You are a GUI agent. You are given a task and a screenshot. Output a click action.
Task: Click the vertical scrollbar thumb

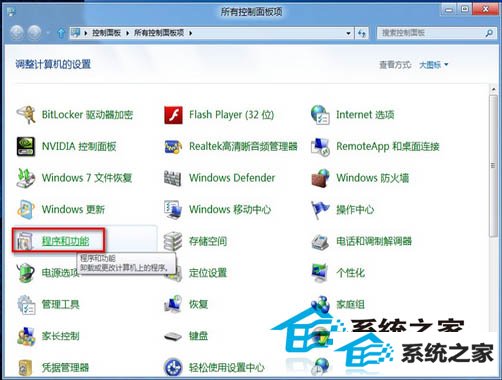[x=493, y=166]
